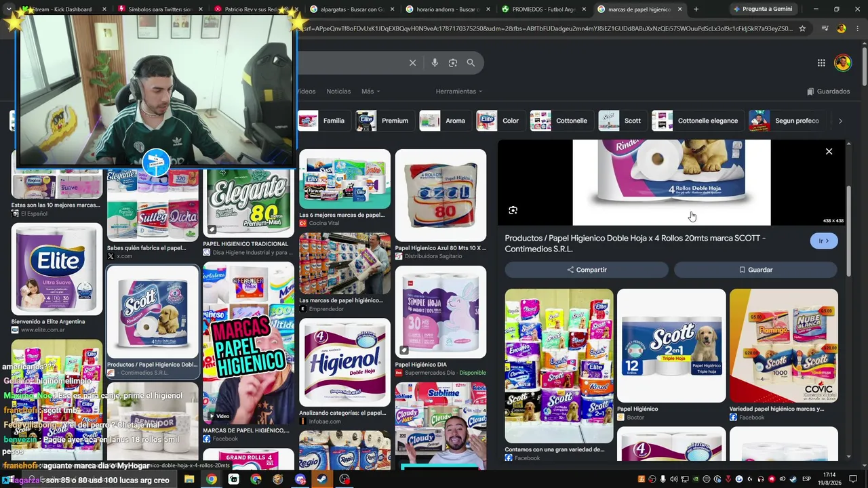
Task: Open the 'Analizando categorías: el papel' Infobae link
Action: tap(342, 413)
